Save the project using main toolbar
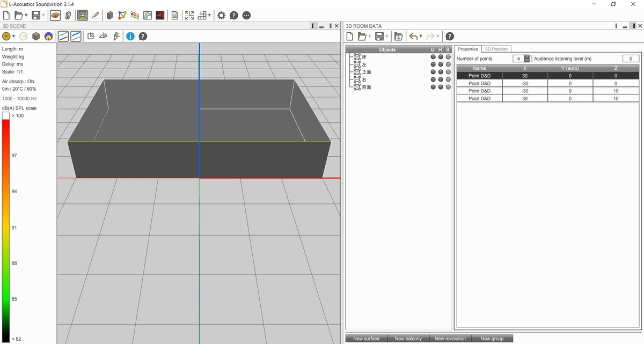The image size is (644, 344). click(x=36, y=16)
